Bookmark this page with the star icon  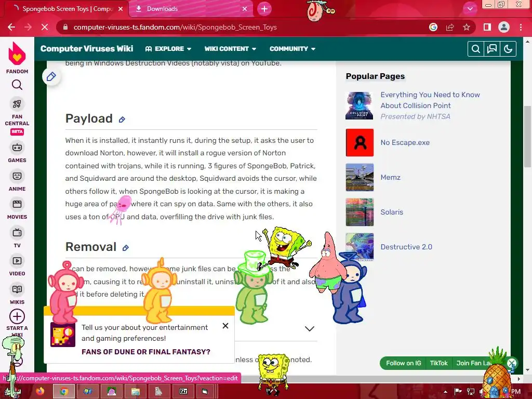click(467, 27)
